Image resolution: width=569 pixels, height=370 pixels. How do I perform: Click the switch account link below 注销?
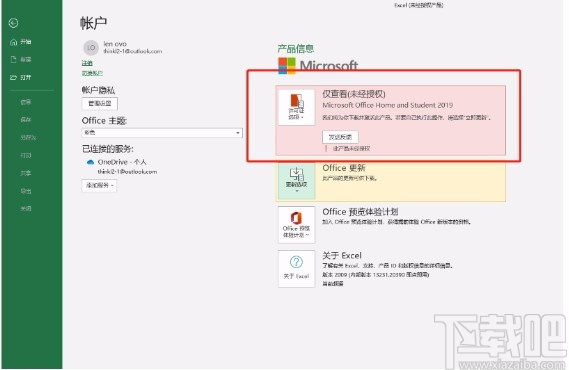pos(92,73)
